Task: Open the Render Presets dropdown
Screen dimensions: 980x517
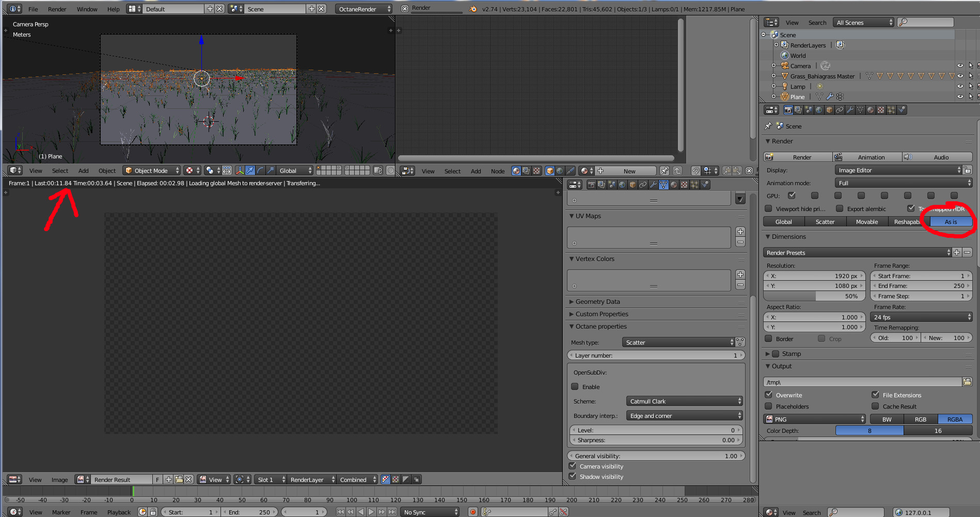Action: pos(857,252)
